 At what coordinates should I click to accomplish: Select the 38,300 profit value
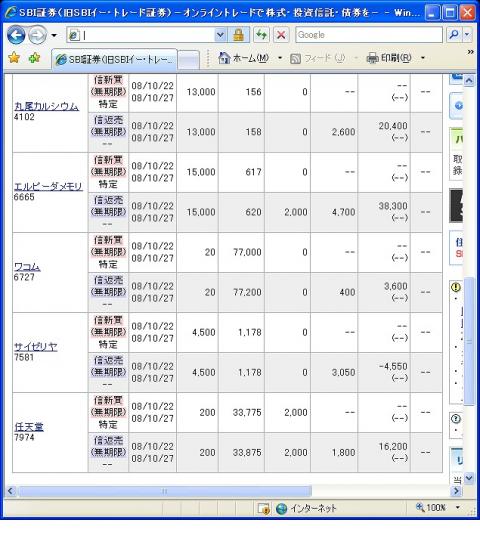tap(393, 206)
